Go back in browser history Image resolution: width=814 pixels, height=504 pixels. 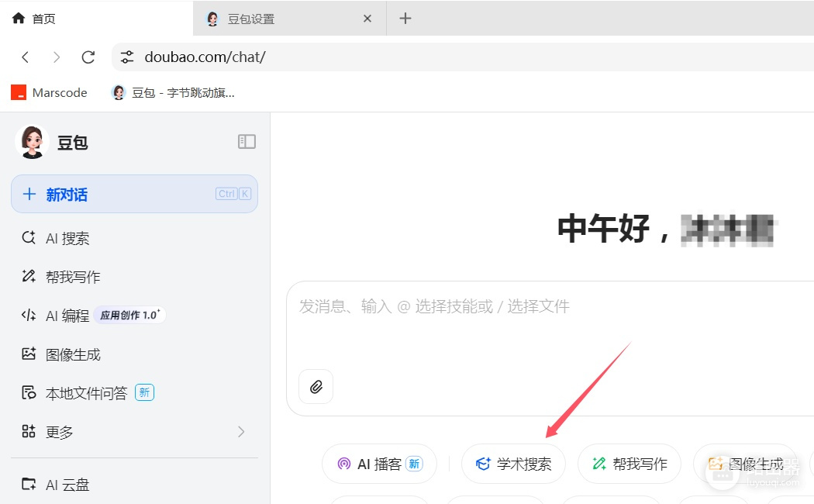point(25,57)
